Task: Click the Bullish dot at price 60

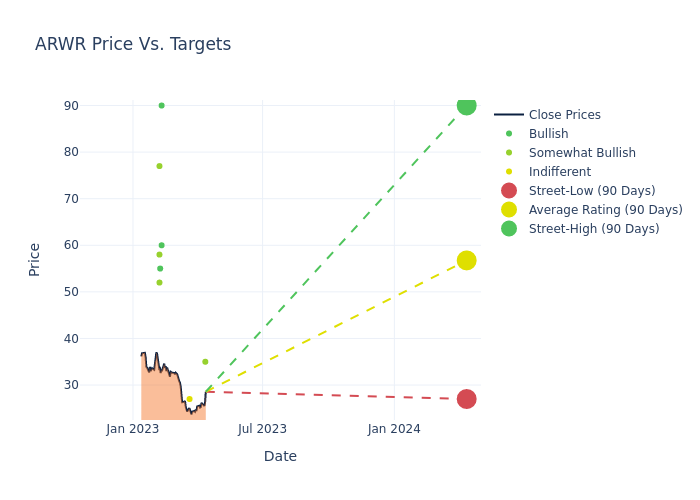Action: pyautogui.click(x=161, y=245)
